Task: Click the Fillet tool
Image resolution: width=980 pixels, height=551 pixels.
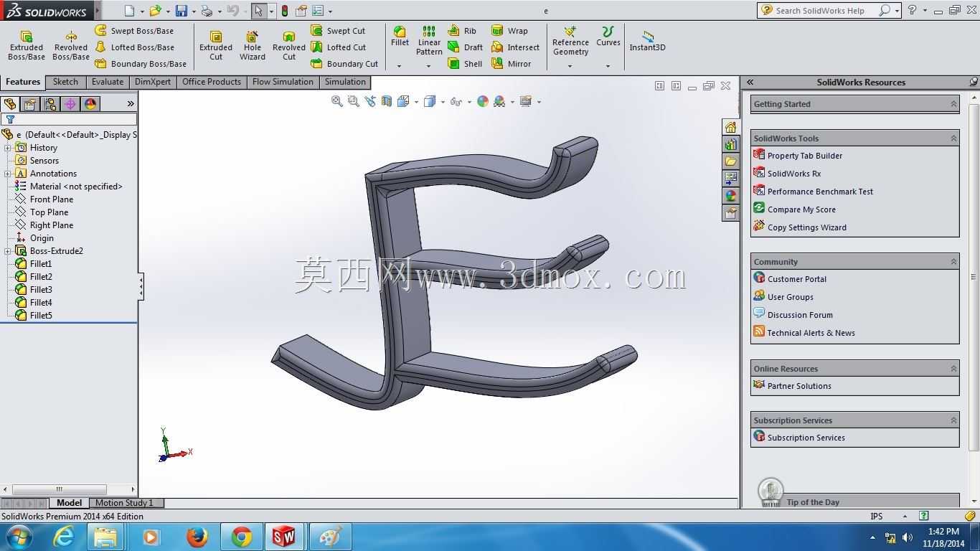Action: [x=400, y=37]
